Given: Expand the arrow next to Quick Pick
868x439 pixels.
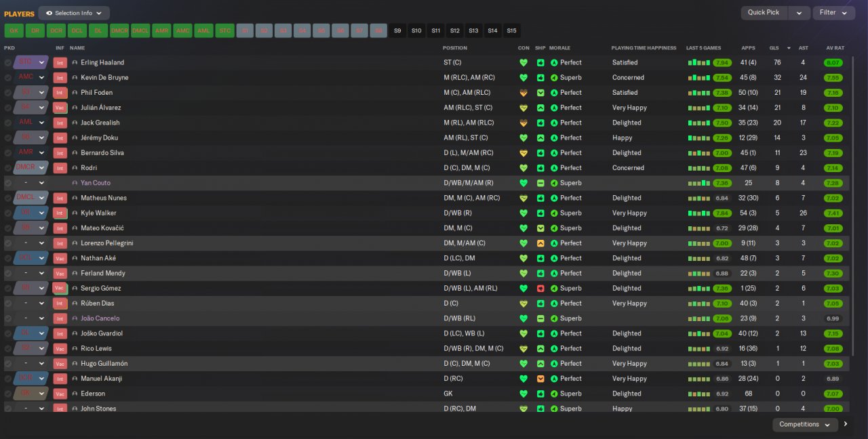Looking at the screenshot, I should pos(800,13).
